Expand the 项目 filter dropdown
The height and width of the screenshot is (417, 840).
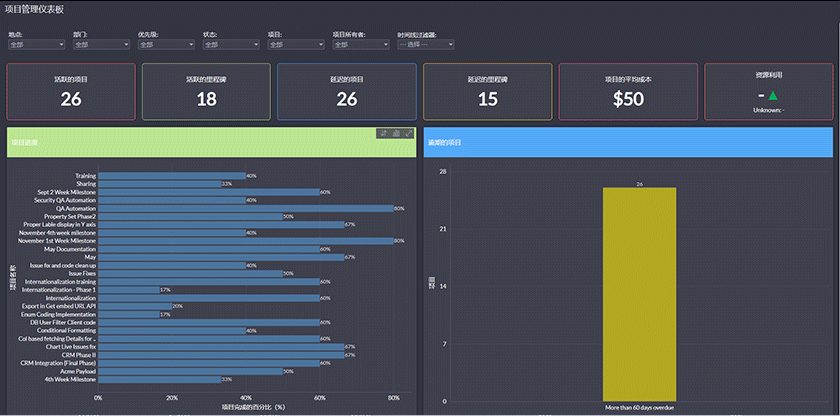(x=289, y=45)
